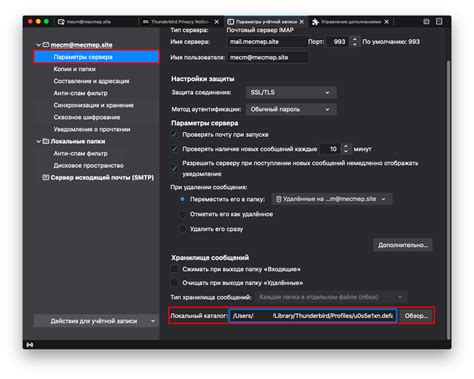Screen dimensions: 474x379
Task: Click the folder icon beside Локальные папки
Action: [x=46, y=141]
